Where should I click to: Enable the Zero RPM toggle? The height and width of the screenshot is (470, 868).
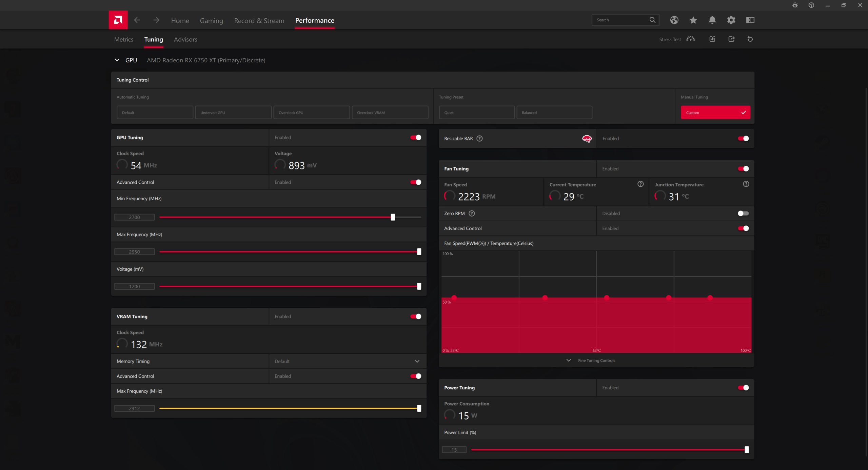(743, 213)
